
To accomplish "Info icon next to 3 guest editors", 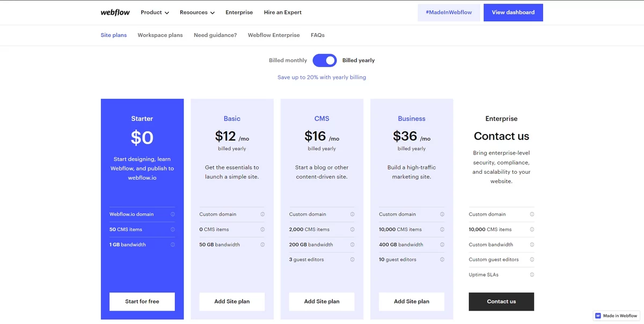I will (352, 259).
